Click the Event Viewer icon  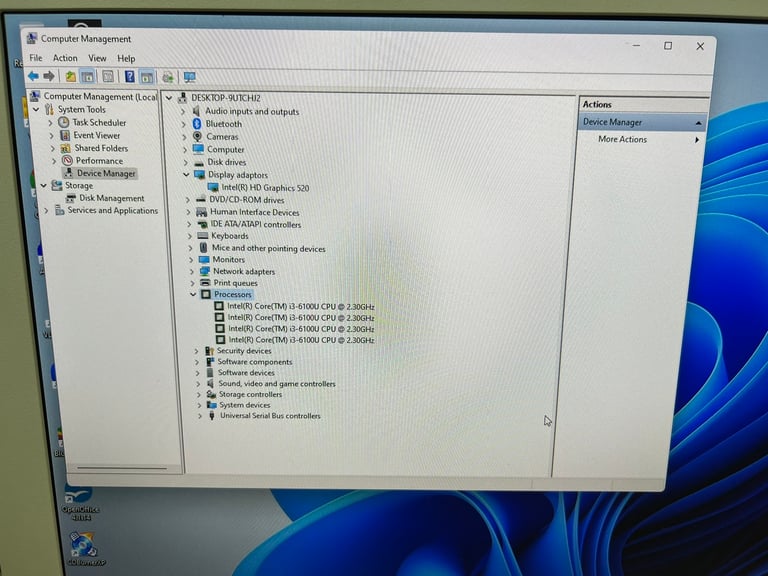[65, 135]
